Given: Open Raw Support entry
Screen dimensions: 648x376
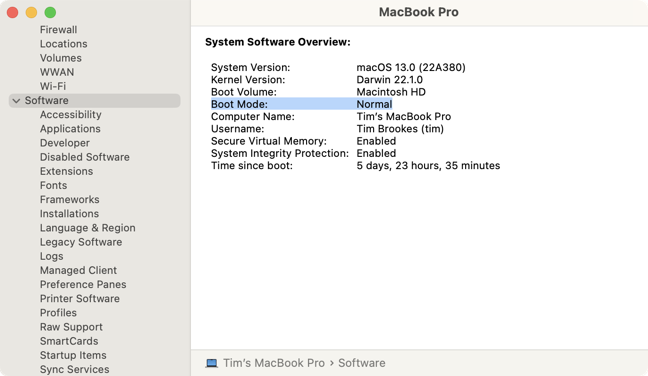Looking at the screenshot, I should pos(71,327).
